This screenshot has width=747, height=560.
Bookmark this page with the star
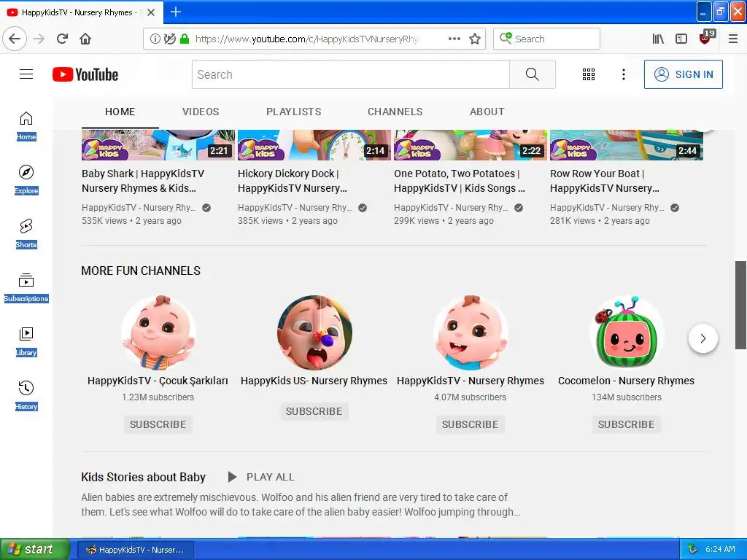[474, 39]
